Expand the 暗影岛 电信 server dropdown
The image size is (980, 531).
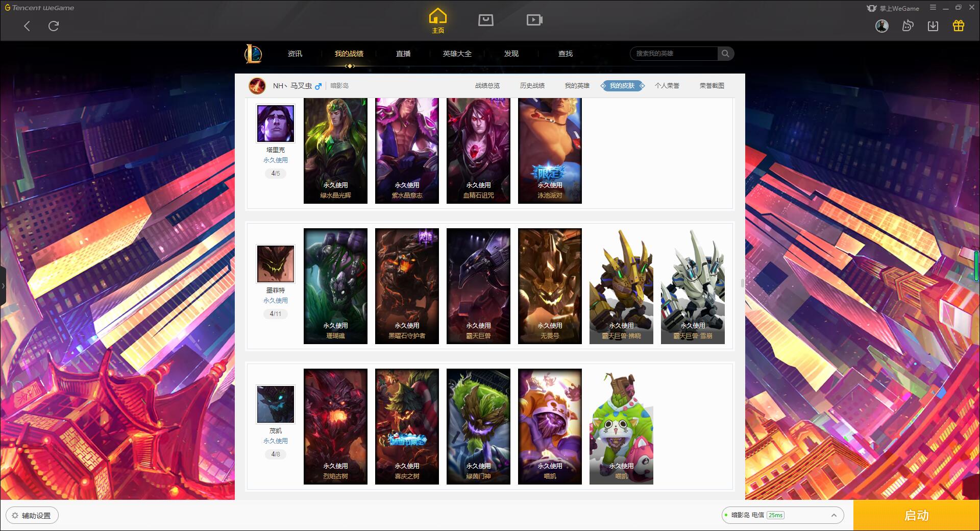pos(782,515)
